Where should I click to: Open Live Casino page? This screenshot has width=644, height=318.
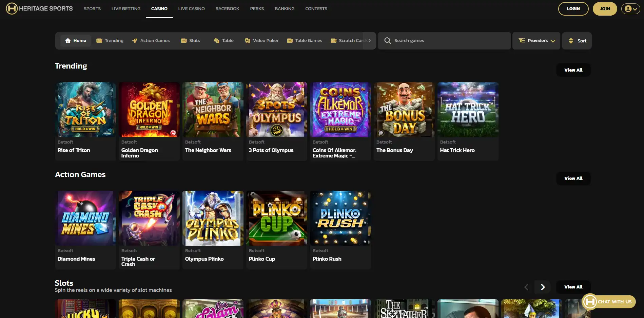[x=192, y=9]
